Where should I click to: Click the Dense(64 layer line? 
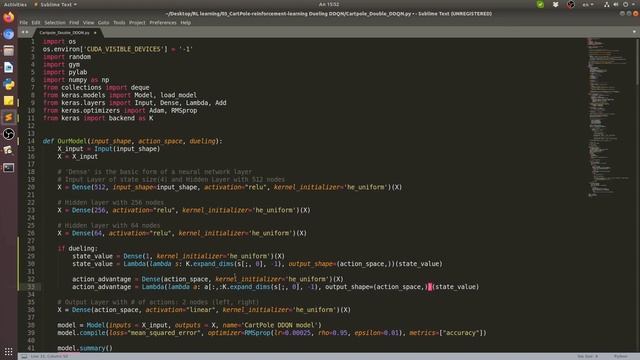click(x=182, y=233)
